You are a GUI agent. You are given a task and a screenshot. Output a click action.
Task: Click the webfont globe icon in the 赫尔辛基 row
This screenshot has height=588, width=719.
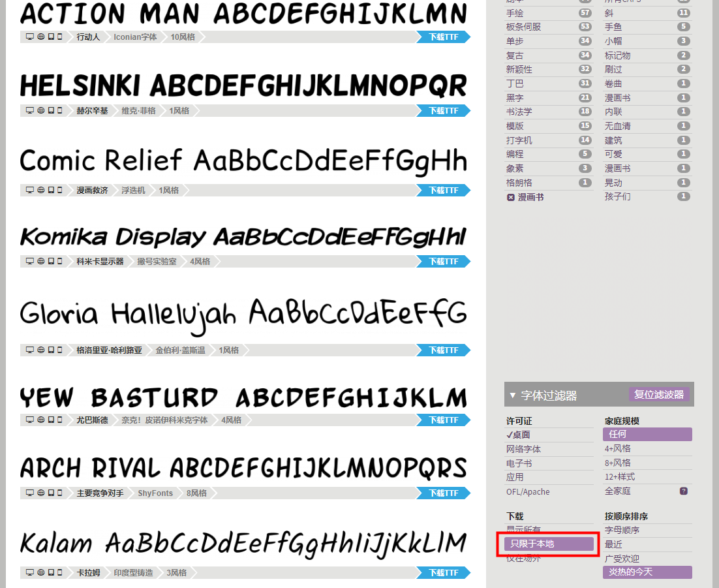pyautogui.click(x=41, y=110)
